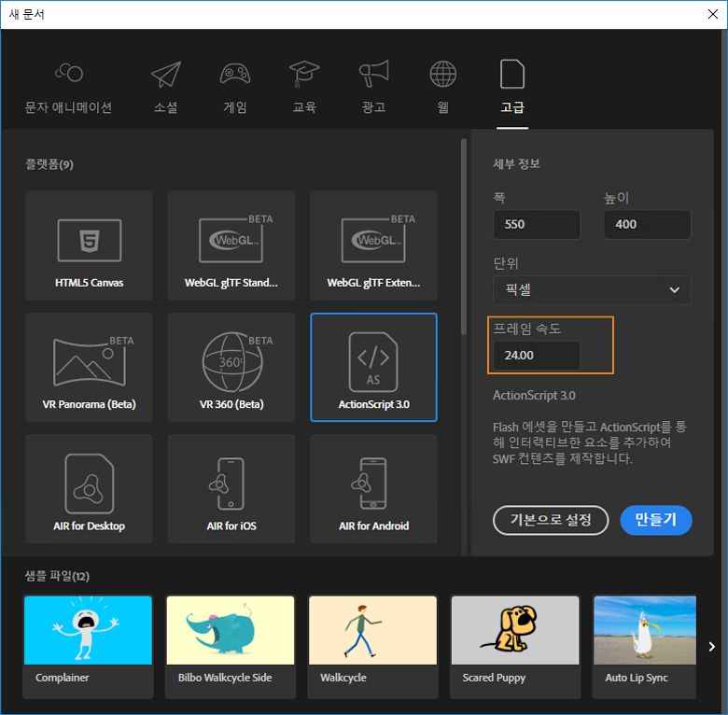Select the 웹 globe icon
Screen dimensions: 728x715
point(443,74)
